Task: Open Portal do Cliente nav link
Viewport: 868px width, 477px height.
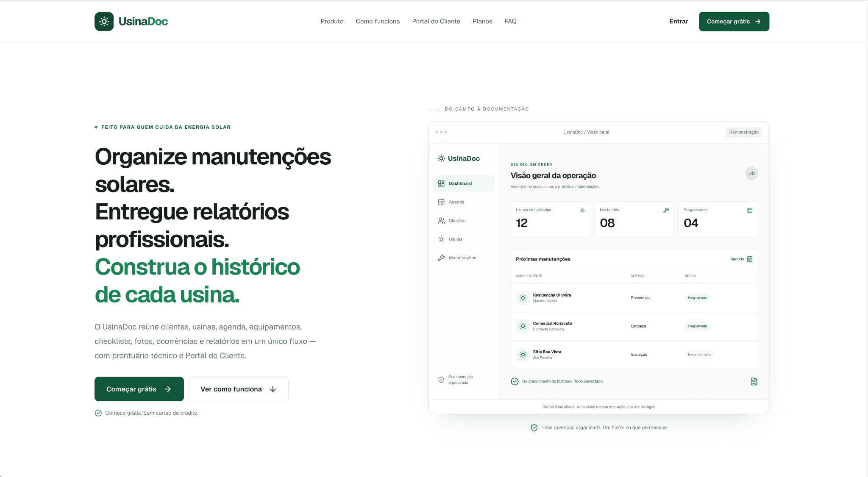Action: 436,21
